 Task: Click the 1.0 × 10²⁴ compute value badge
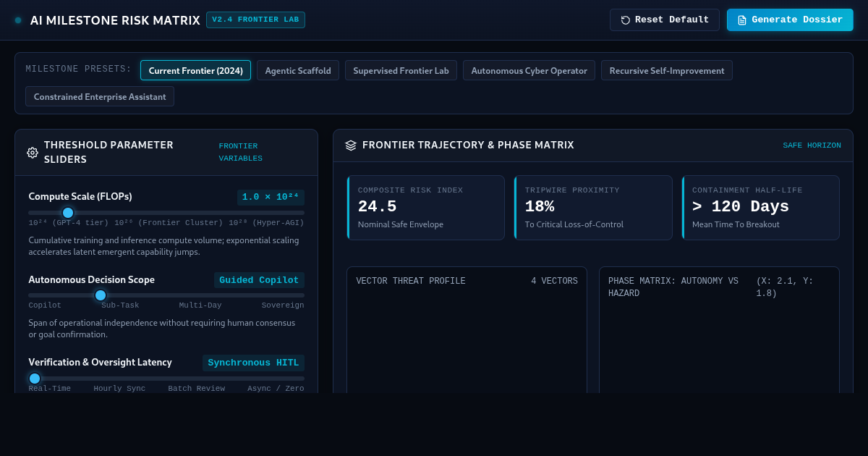[271, 198]
